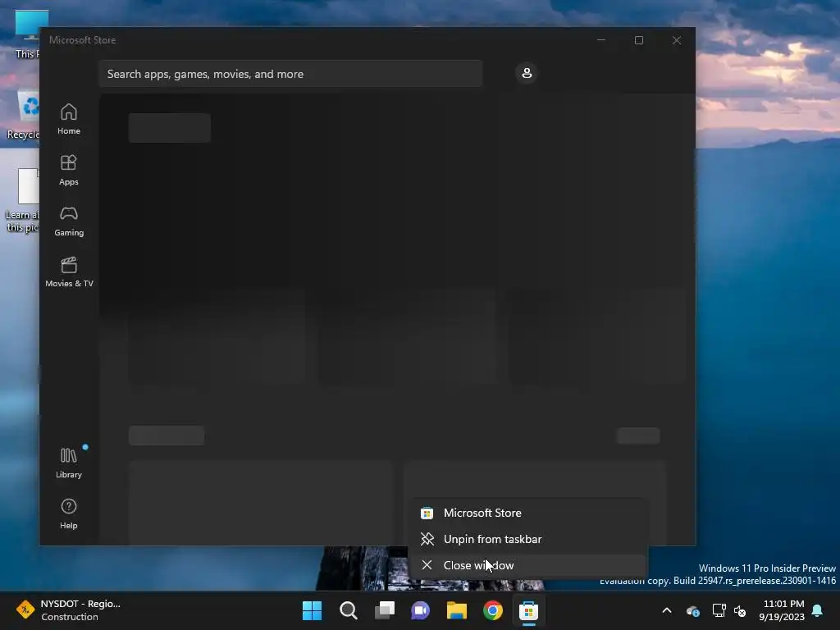The image size is (840, 630).
Task: Open the Windows Start menu
Action: pyautogui.click(x=312, y=610)
